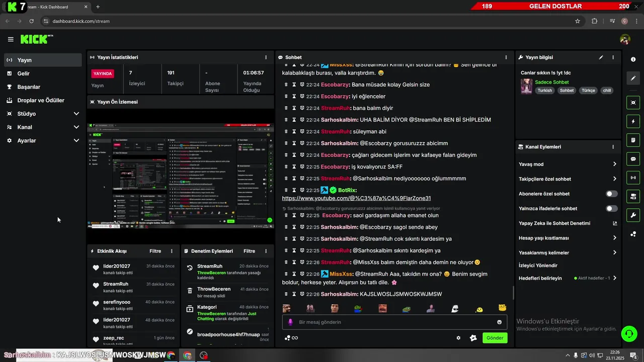Open the profile avatar in the top header
The width and height of the screenshot is (644, 362).
625,39
